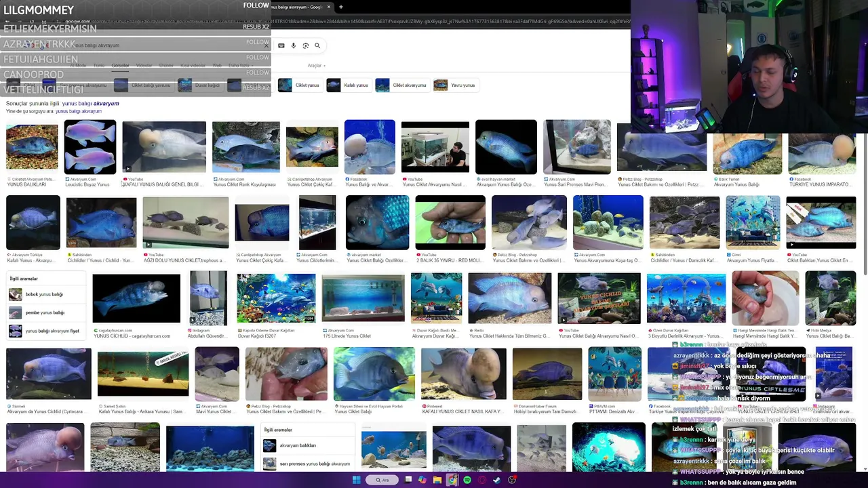Open the Yunus Ciklet Akvaryumu Nasıl video thumbnail
Image resolution: width=868 pixels, height=488 pixels.
pos(435,147)
